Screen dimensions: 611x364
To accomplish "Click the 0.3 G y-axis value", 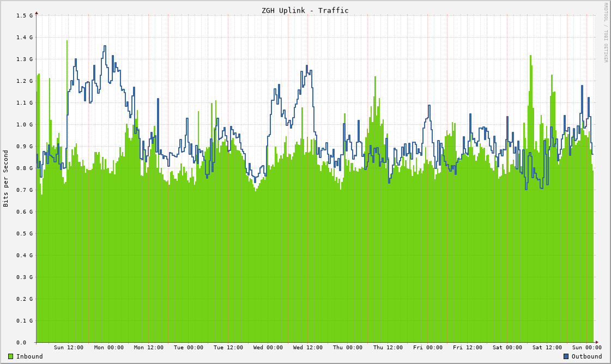I will pos(25,277).
